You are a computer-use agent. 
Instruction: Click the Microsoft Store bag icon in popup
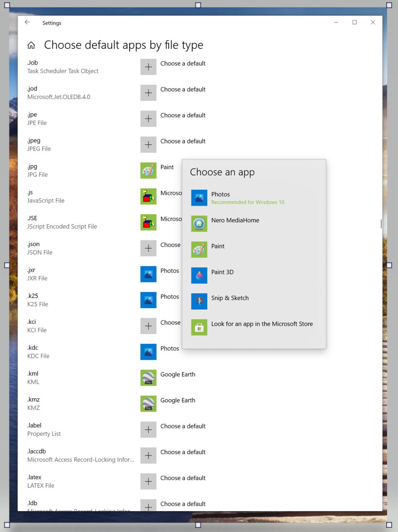(199, 327)
